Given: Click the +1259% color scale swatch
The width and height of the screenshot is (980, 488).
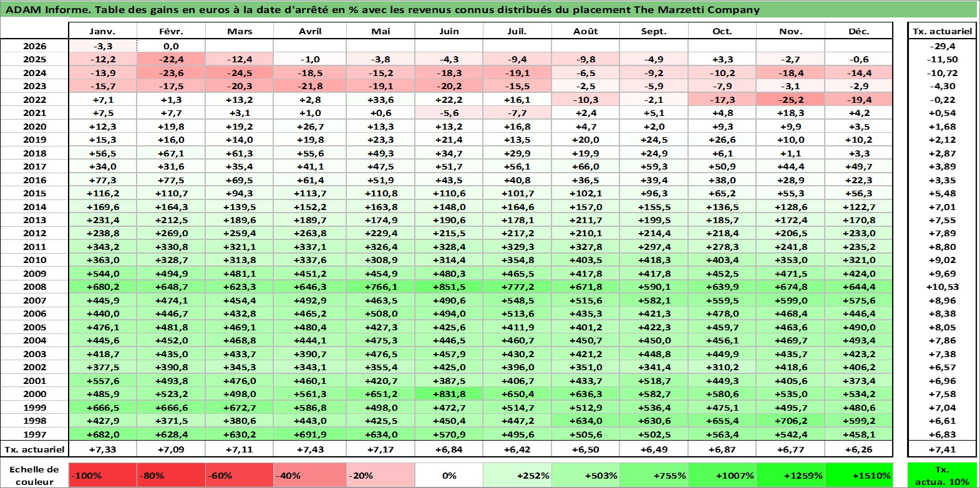Looking at the screenshot, I should coord(790,475).
